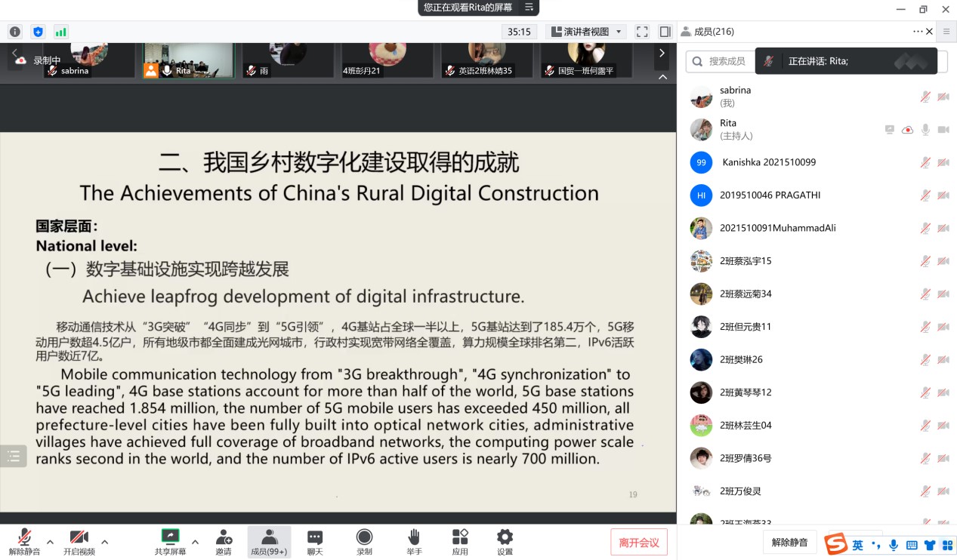Click the Sogou input method icon in tray
957x560 pixels.
[836, 544]
